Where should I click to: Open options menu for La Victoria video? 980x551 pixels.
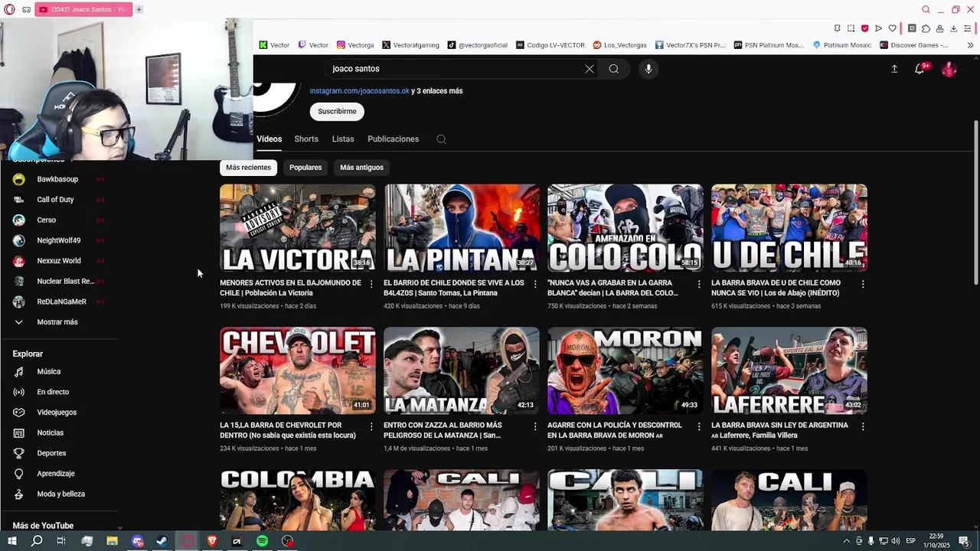[x=371, y=284]
